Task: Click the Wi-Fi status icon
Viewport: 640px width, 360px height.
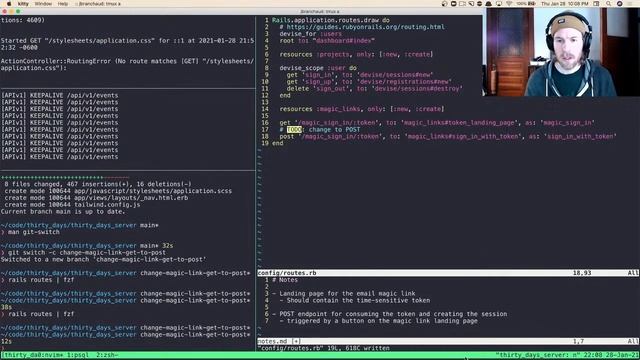Action: click(x=509, y=4)
